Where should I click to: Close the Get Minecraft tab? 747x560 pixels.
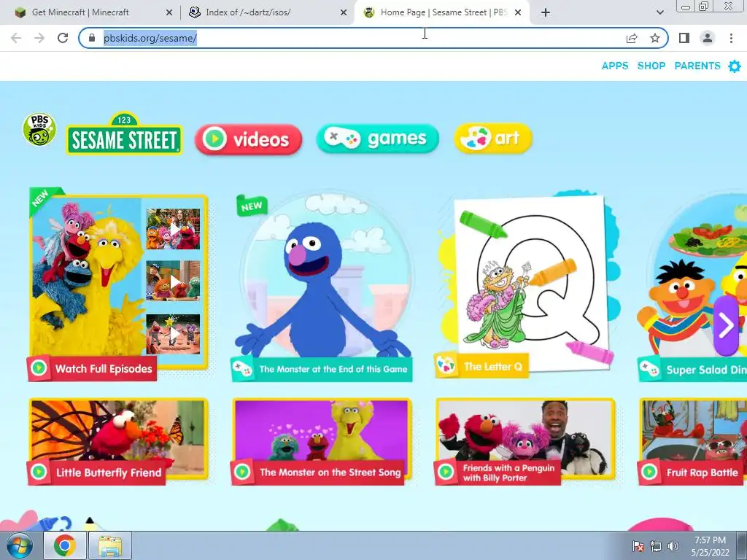click(x=169, y=13)
